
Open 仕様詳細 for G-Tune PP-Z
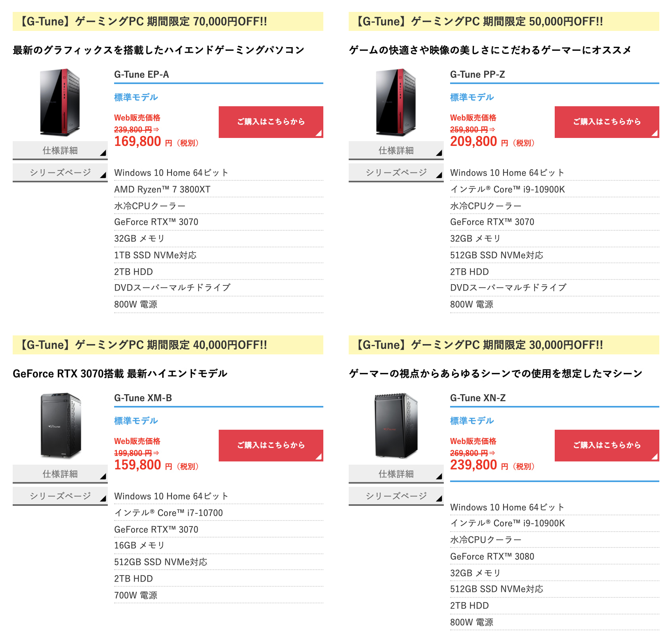pos(396,151)
